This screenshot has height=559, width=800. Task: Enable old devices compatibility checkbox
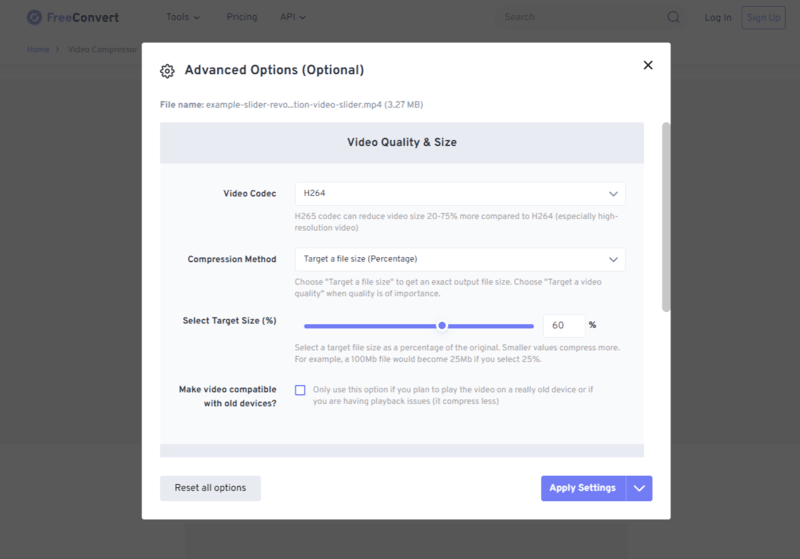point(300,390)
